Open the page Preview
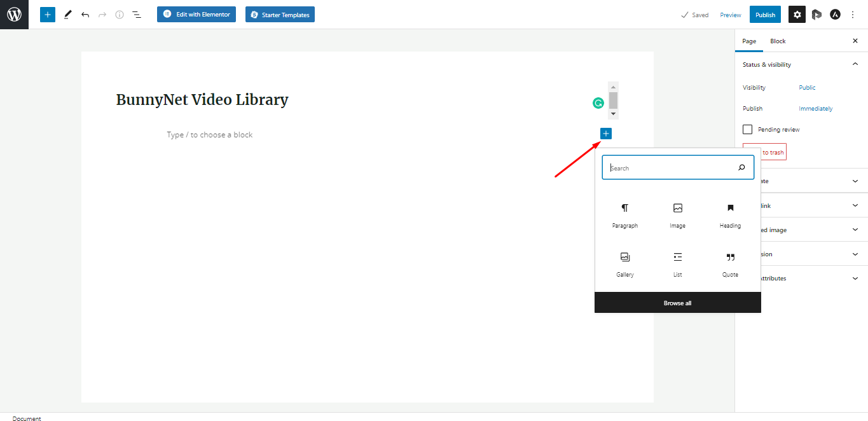Viewport: 868px width, 421px height. [731, 15]
